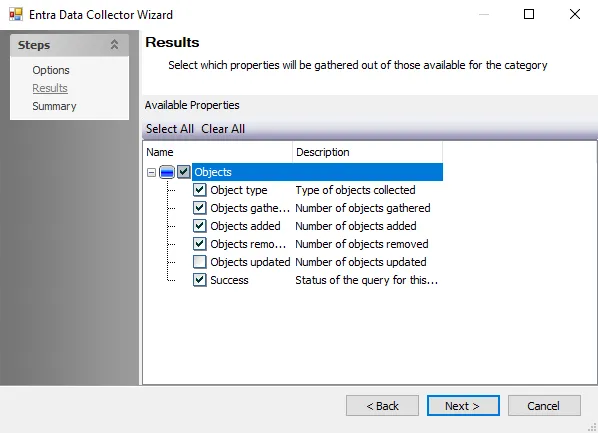Click the 'Number of objects gathered' description

tap(363, 208)
